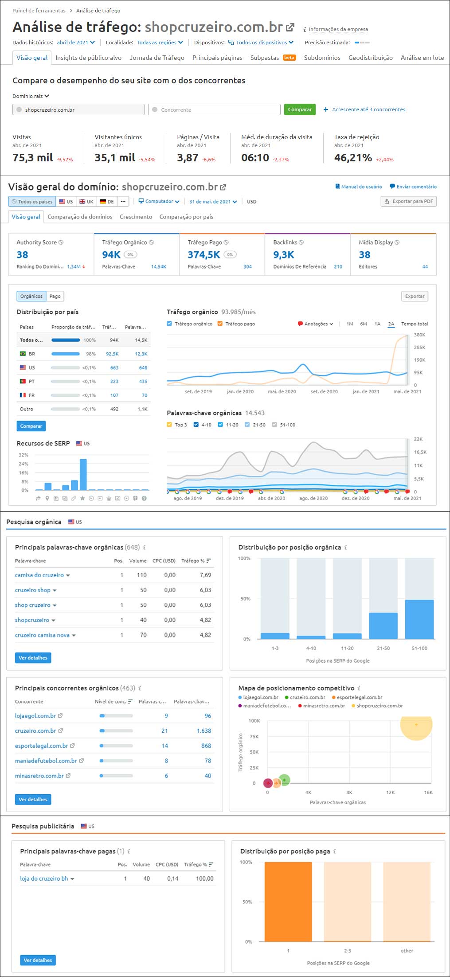Open the Todos os dispositivos dropdown

pos(261,43)
